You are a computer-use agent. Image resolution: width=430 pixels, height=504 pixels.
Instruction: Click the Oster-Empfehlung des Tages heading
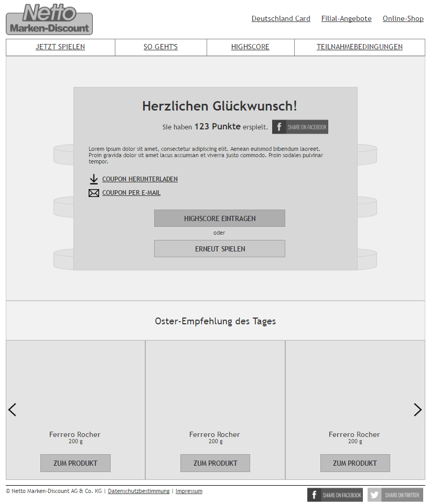tap(215, 321)
